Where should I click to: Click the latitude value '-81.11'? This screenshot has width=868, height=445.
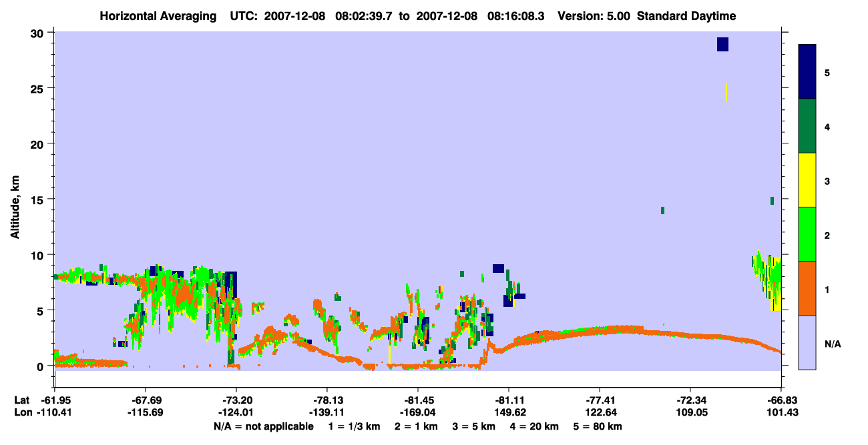(x=509, y=400)
